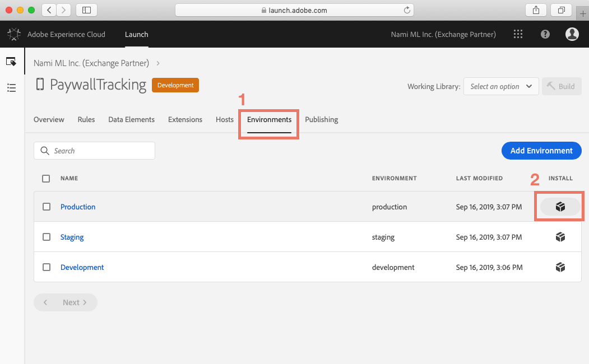
Task: Switch to the Rules tab
Action: pos(86,119)
